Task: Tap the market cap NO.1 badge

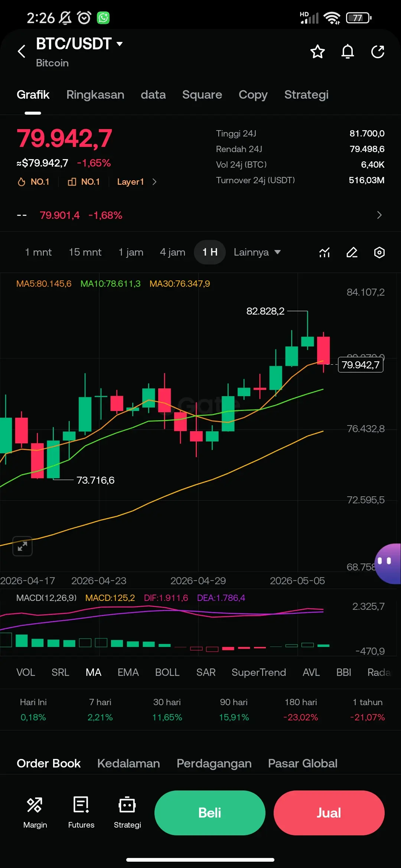Action: coord(84,182)
